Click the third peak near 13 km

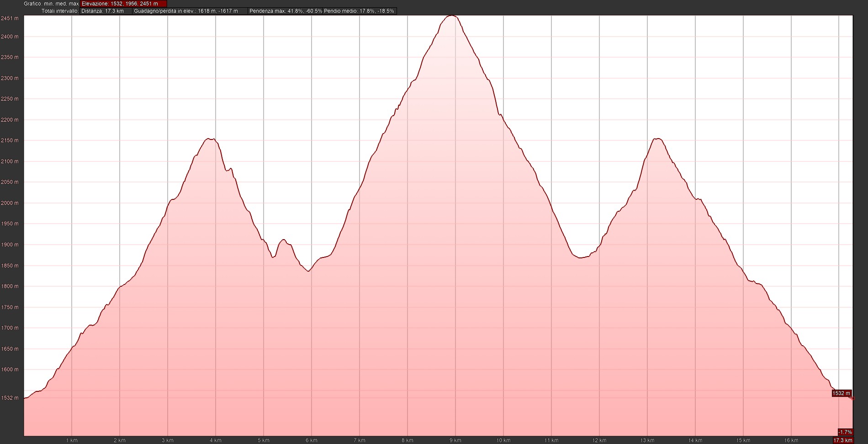click(x=657, y=139)
